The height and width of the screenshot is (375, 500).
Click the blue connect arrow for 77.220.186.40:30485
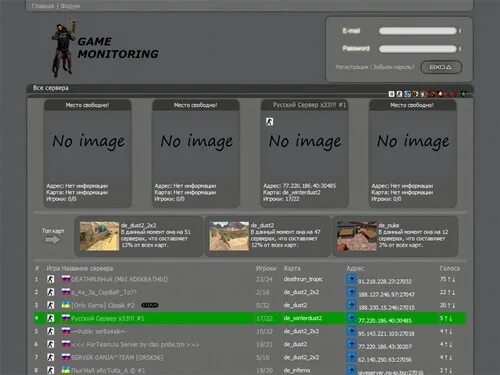click(351, 317)
